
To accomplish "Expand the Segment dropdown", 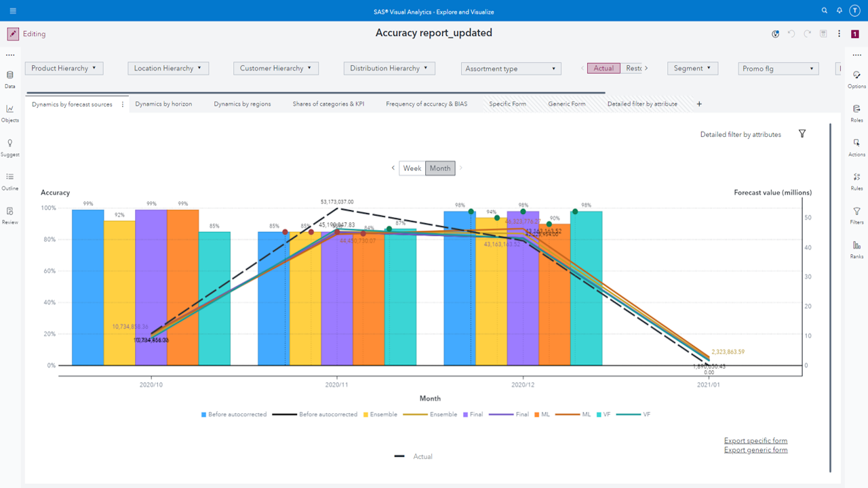I will (x=692, y=68).
